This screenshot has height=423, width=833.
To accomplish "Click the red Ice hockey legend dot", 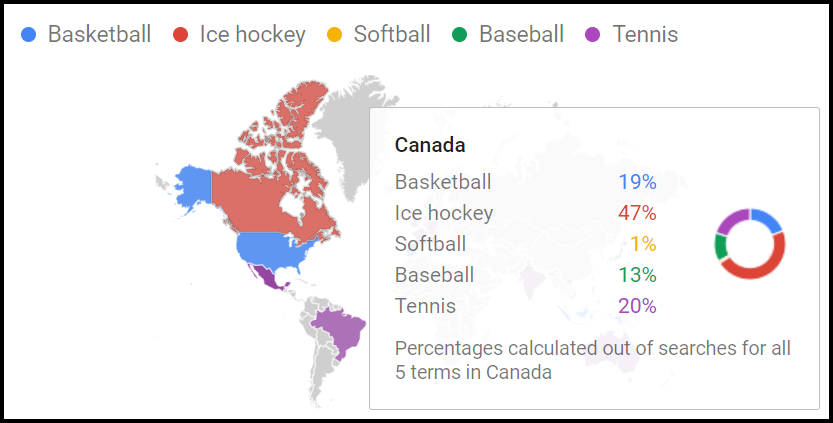I will pos(180,35).
